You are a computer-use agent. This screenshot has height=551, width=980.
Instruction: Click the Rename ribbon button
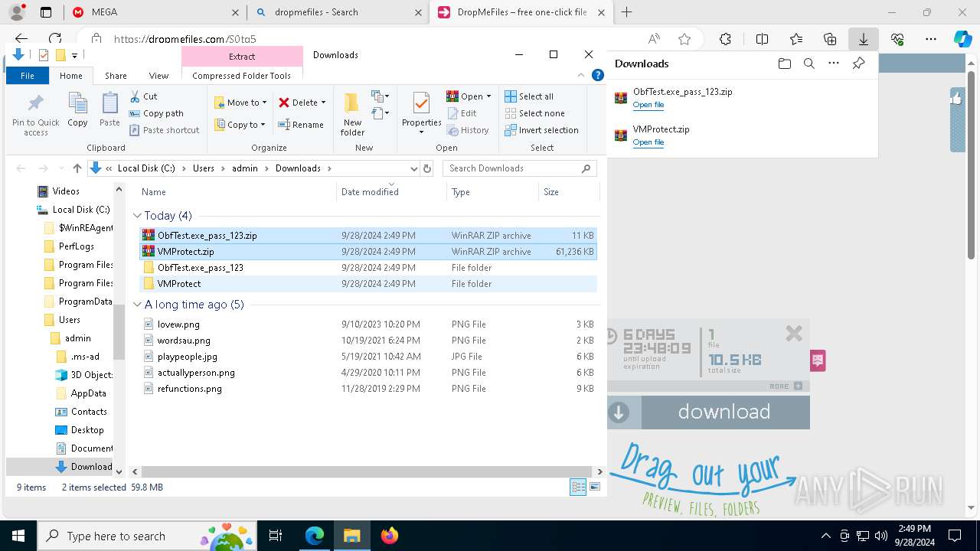[x=301, y=125]
